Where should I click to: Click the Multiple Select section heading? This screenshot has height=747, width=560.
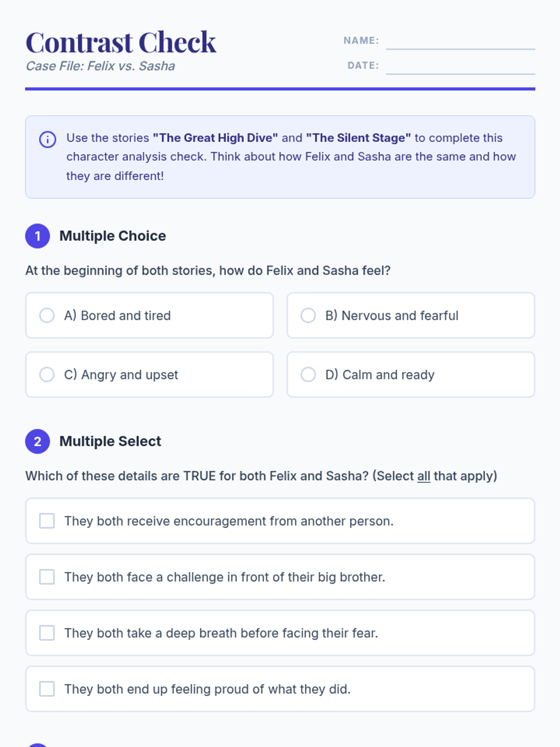(110, 441)
